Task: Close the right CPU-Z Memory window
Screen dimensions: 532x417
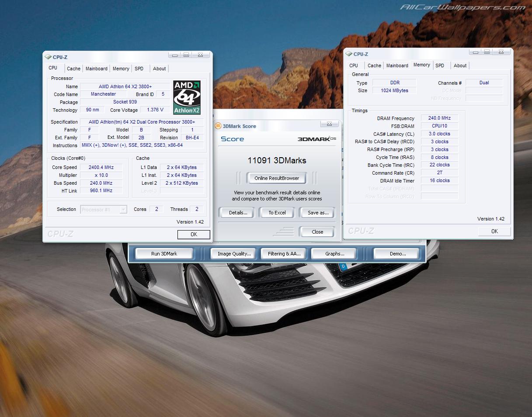Action: click(x=501, y=52)
